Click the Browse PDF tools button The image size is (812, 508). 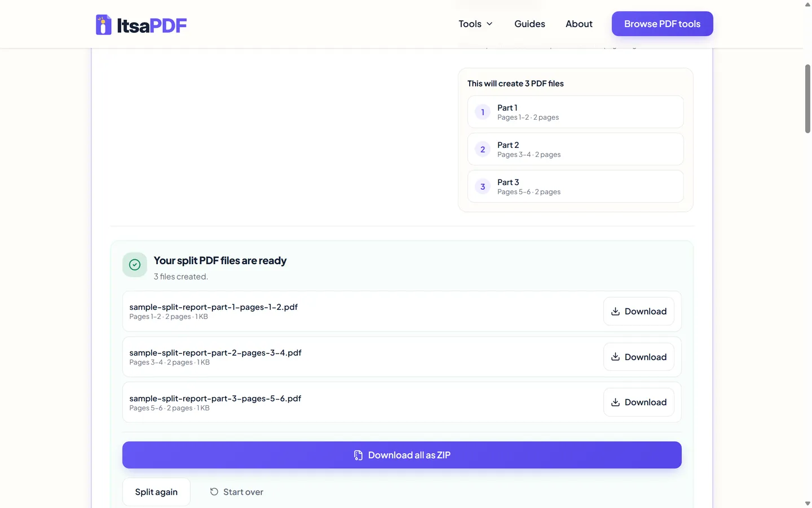[663, 24]
